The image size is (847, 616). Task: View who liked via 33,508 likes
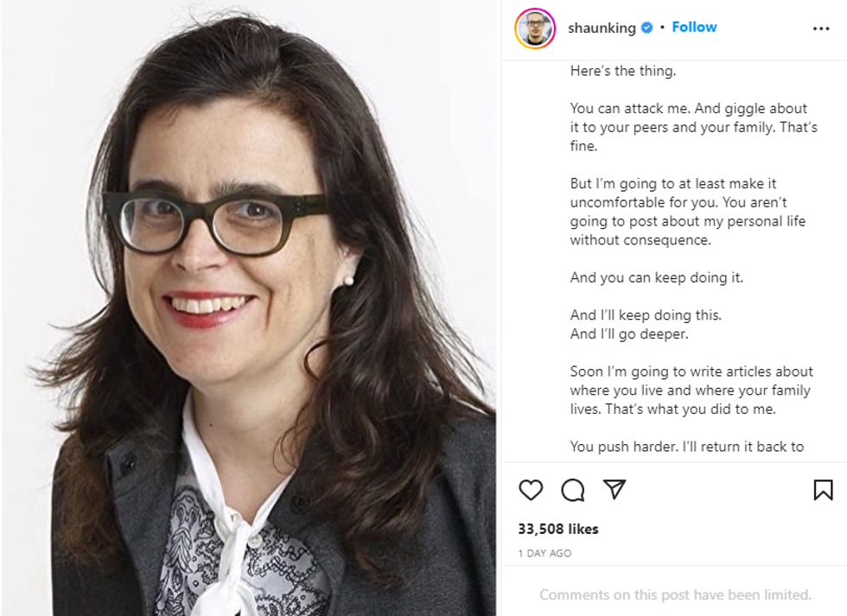coord(558,529)
